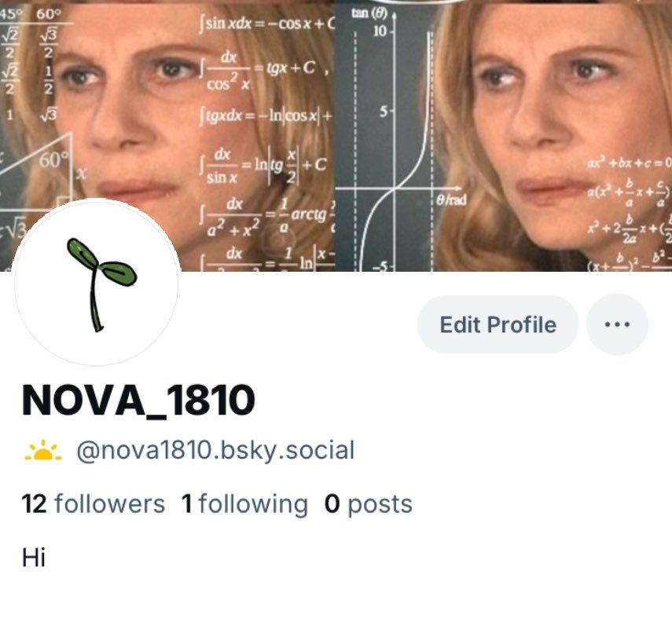This screenshot has height=633, width=672.
Task: Click the sun emoji beside the handle
Action: pos(43,450)
